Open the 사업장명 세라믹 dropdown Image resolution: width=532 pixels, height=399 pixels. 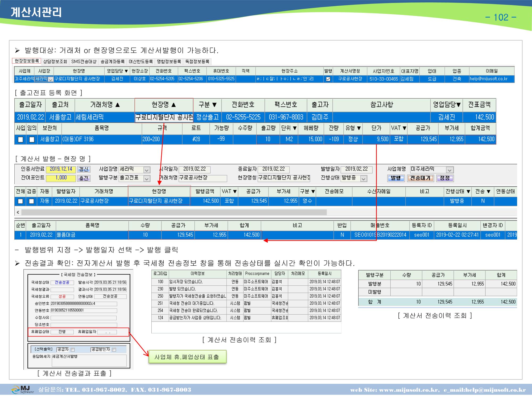coord(147,170)
